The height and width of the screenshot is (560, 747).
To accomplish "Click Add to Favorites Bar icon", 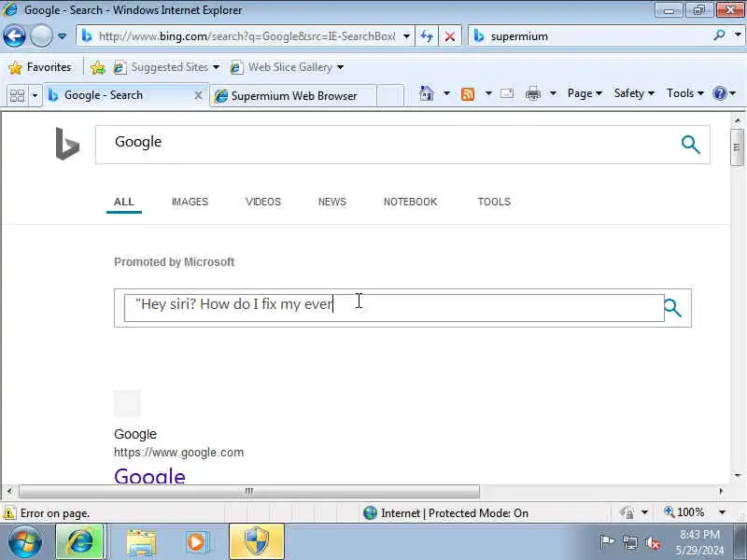I will tap(98, 67).
